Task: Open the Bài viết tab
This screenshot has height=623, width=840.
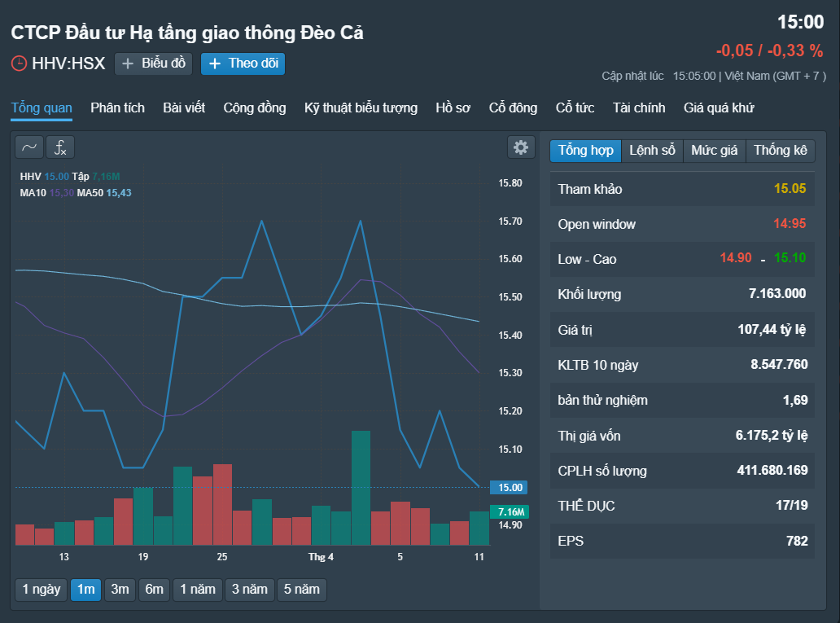Action: point(184,107)
